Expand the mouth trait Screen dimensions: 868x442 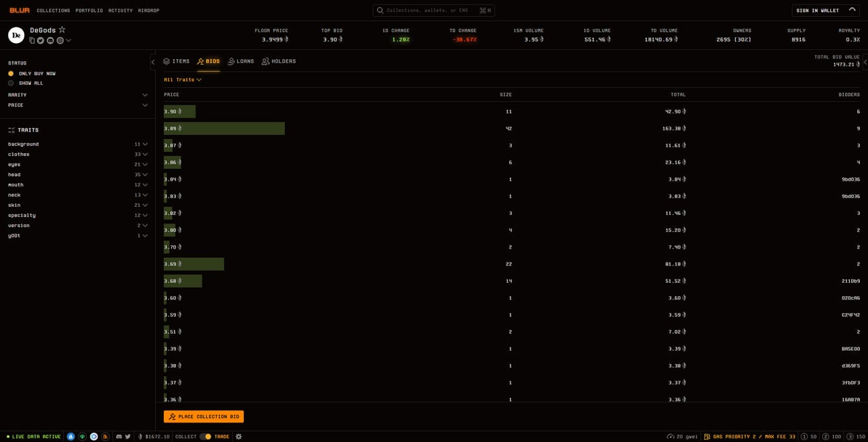(x=78, y=185)
